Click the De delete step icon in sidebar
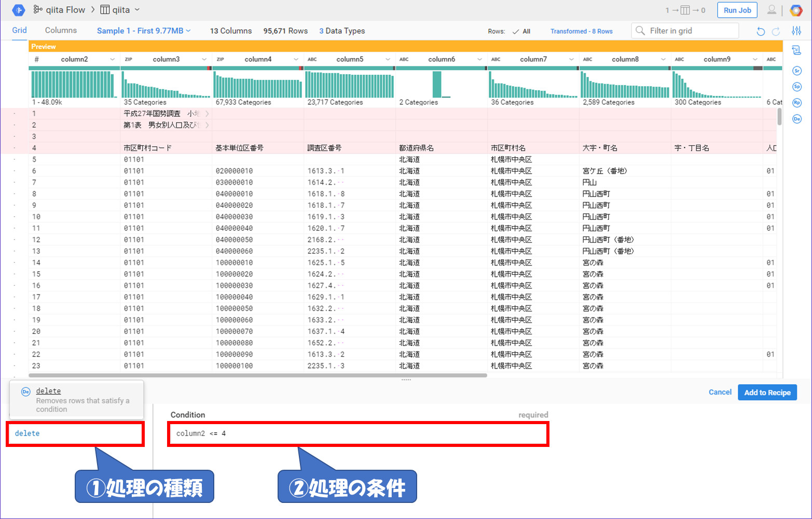Screen dimensions: 812x519 (x=797, y=119)
